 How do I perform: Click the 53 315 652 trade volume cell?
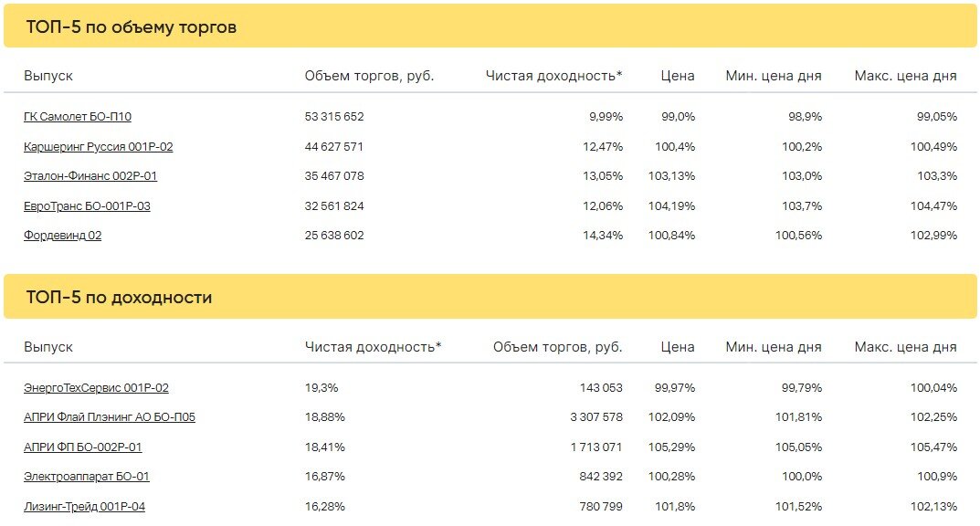coord(334,117)
